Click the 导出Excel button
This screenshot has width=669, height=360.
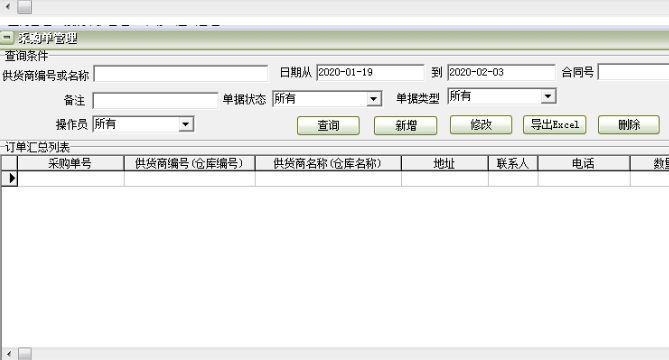[x=554, y=125]
